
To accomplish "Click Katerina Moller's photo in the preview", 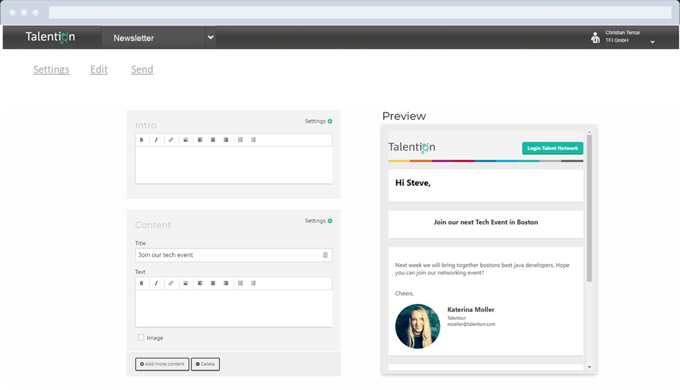I will pos(418,326).
